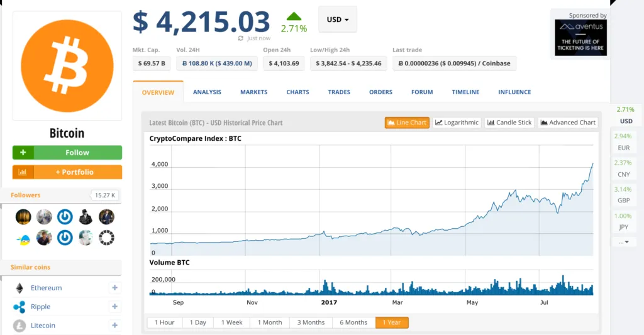644x335 pixels.
Task: Click the Ripple coin icon
Action: pyautogui.click(x=19, y=307)
